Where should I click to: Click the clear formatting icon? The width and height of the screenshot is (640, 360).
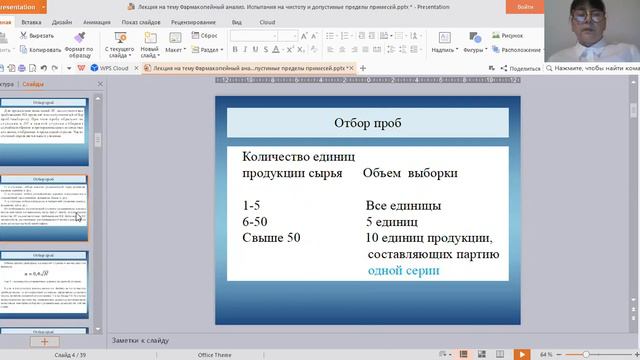[313, 49]
